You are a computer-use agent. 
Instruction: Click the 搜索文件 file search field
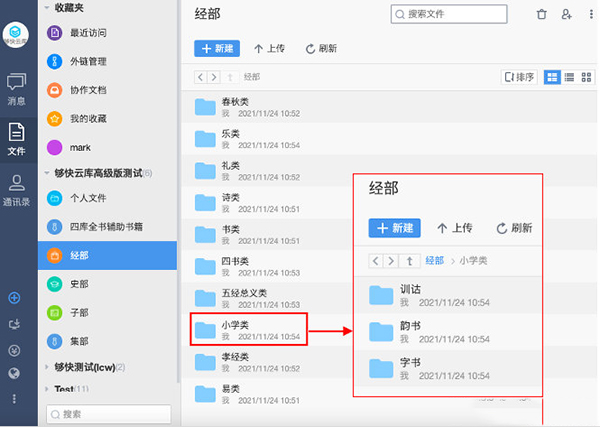pyautogui.click(x=449, y=14)
